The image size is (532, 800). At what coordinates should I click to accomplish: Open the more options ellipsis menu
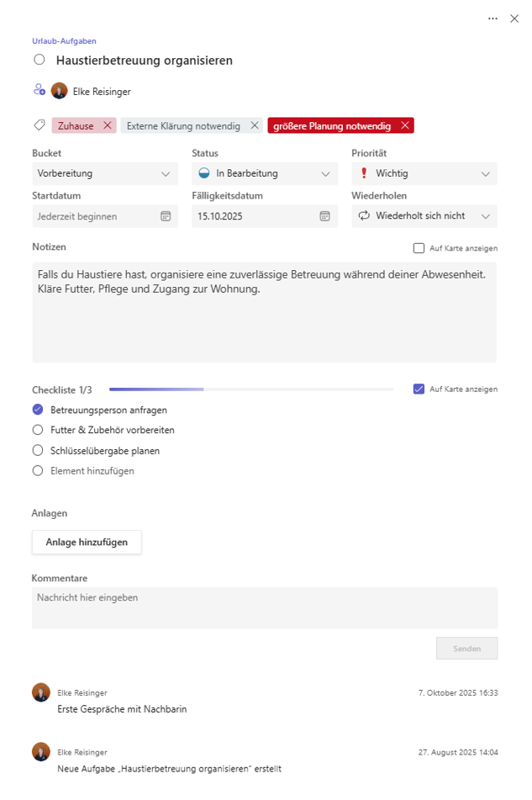pyautogui.click(x=493, y=19)
